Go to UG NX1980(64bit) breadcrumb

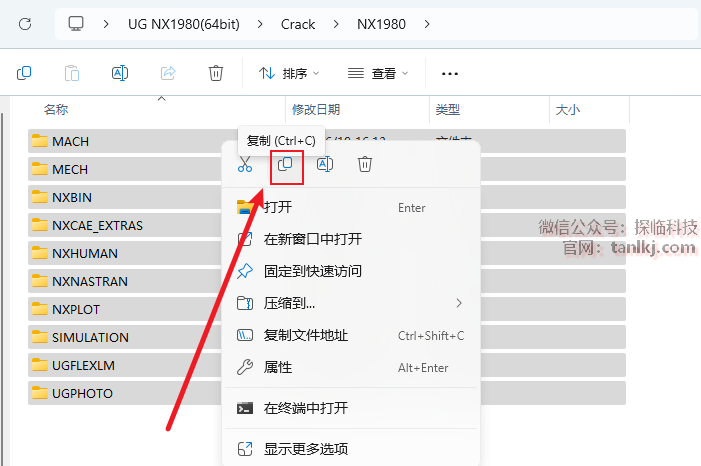pos(184,24)
